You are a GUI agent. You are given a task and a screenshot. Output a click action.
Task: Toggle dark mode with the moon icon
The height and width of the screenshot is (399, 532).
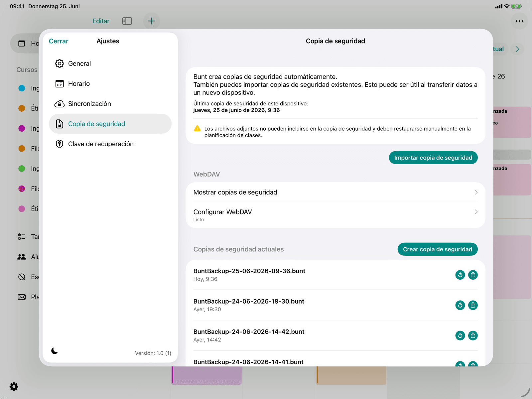(x=55, y=351)
